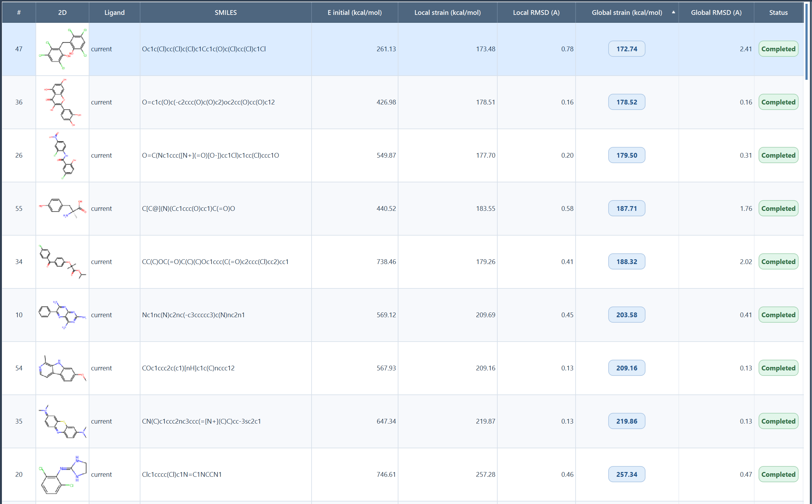The width and height of the screenshot is (812, 504).
Task: Sort by Local strain (kcal/mol) header
Action: point(447,13)
